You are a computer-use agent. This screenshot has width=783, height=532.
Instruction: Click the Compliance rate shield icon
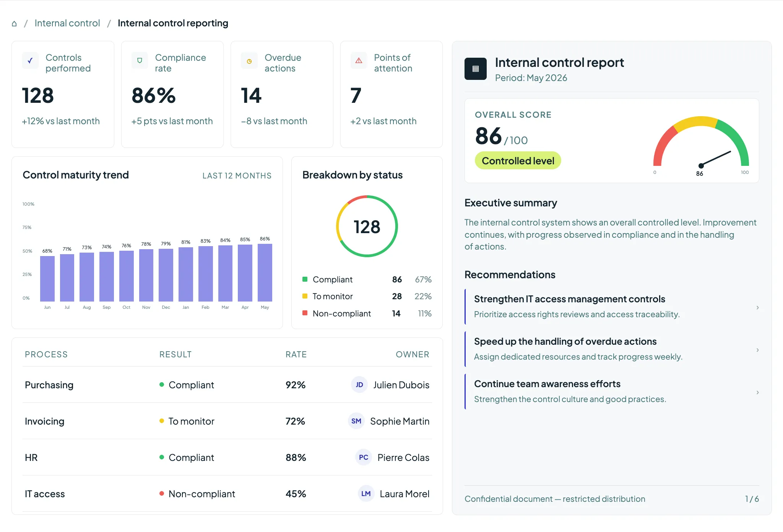tap(140, 60)
